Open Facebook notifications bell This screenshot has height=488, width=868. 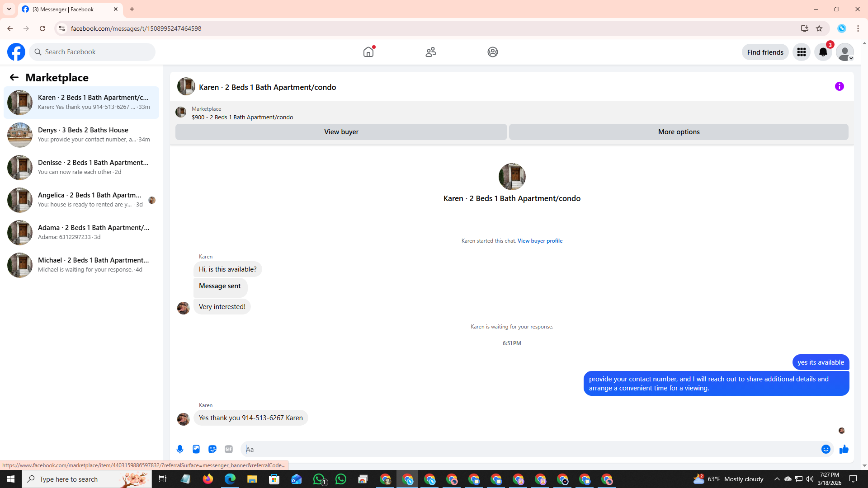click(x=823, y=52)
